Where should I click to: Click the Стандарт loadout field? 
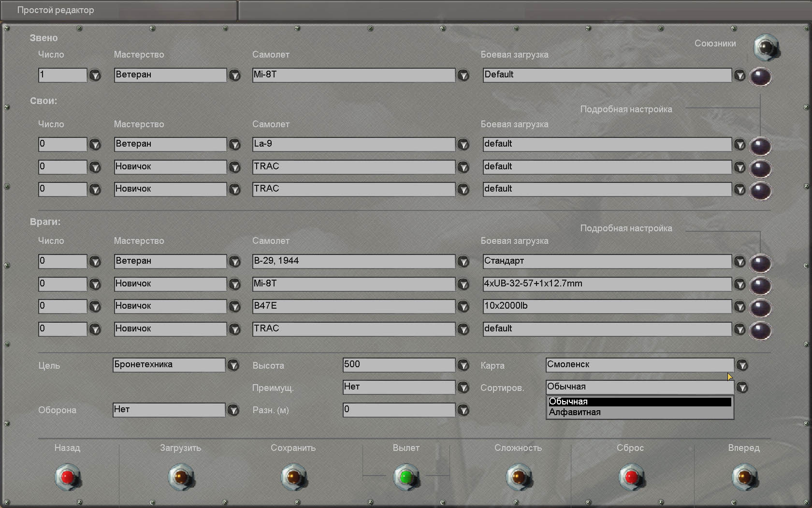coord(607,261)
